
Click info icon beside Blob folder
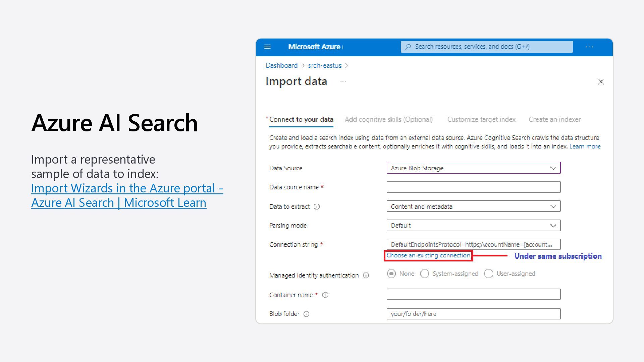tap(306, 314)
